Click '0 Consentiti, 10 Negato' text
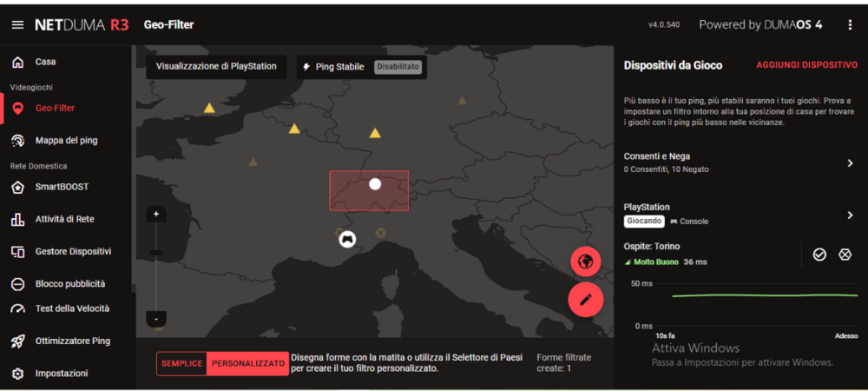Image resolution: width=868 pixels, height=391 pixels. click(x=666, y=169)
